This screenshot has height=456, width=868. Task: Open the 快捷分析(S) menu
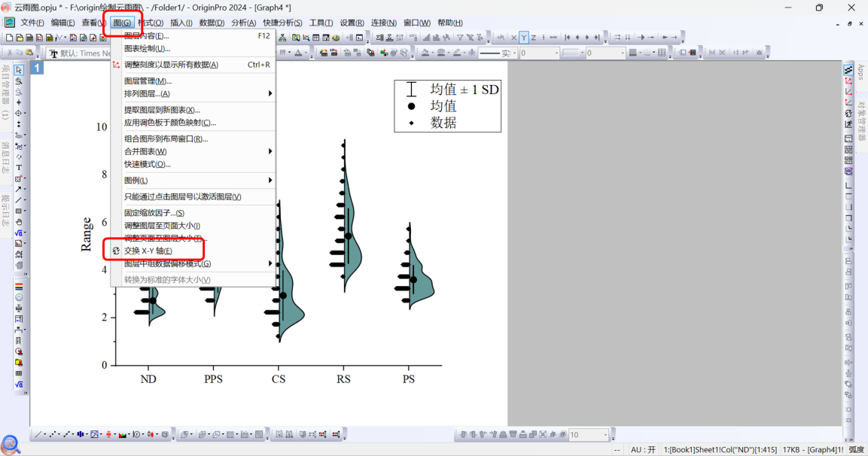[282, 23]
